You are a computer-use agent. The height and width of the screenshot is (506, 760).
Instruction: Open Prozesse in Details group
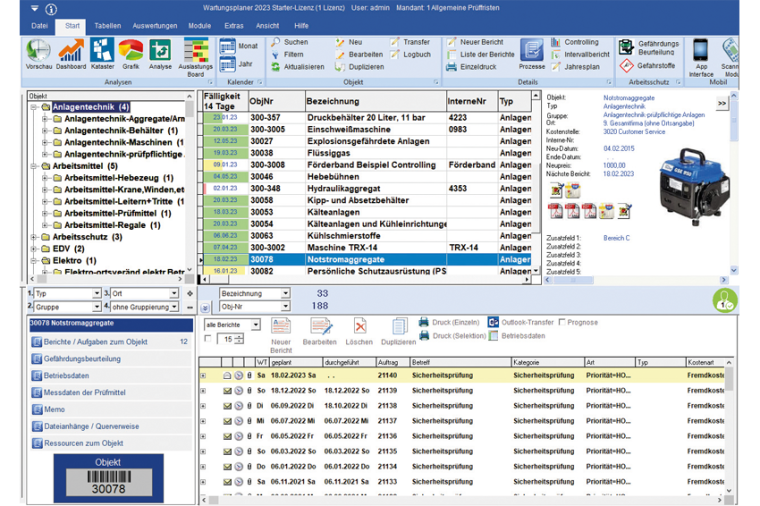tap(532, 54)
